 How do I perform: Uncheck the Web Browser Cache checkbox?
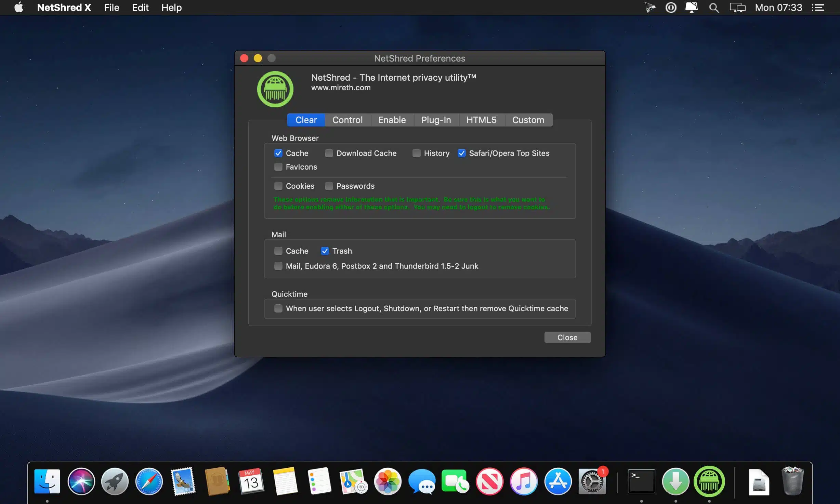point(278,153)
